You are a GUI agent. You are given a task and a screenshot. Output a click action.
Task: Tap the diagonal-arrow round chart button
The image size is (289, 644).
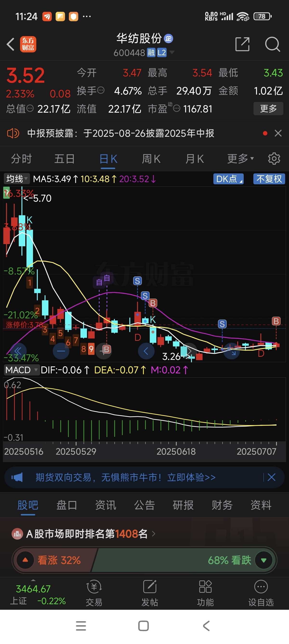pyautogui.click(x=232, y=351)
